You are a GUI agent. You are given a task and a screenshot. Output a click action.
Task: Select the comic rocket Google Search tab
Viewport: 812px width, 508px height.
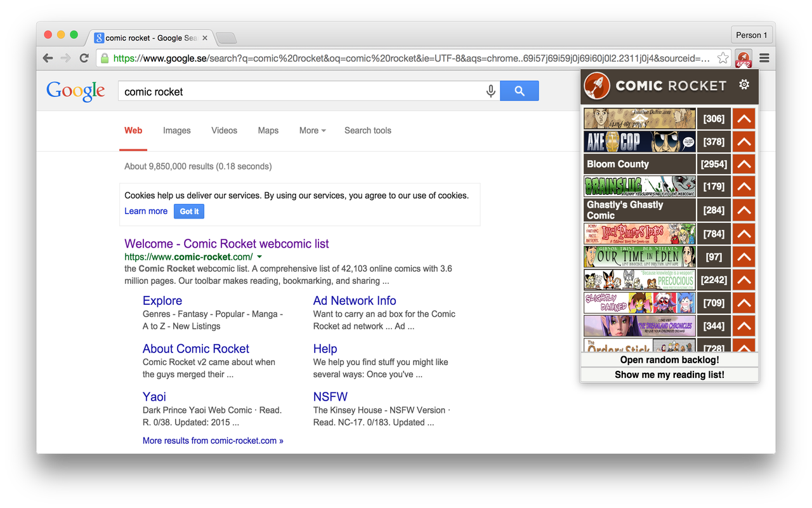150,38
